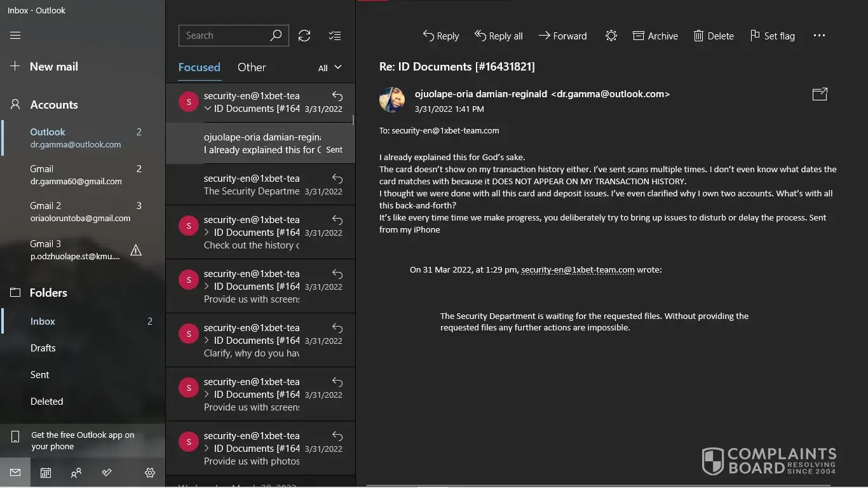
Task: Open the To Do checkmark icon
Action: [x=107, y=473]
